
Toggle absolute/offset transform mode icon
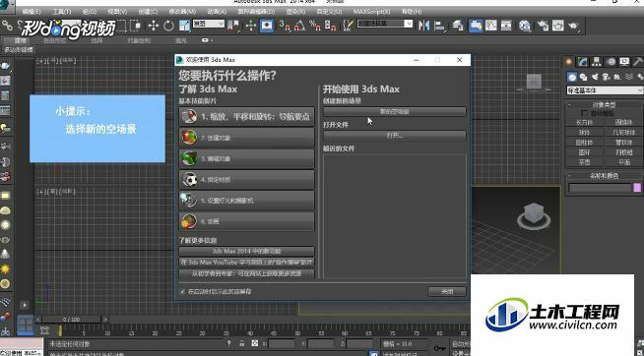(255, 343)
